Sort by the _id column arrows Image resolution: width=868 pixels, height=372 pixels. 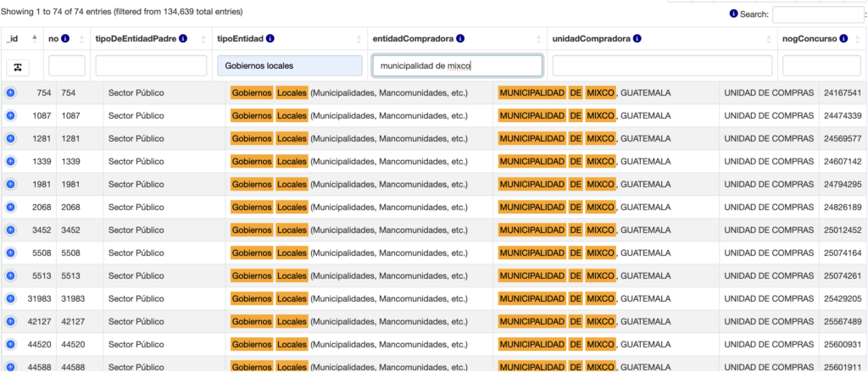pyautogui.click(x=35, y=39)
